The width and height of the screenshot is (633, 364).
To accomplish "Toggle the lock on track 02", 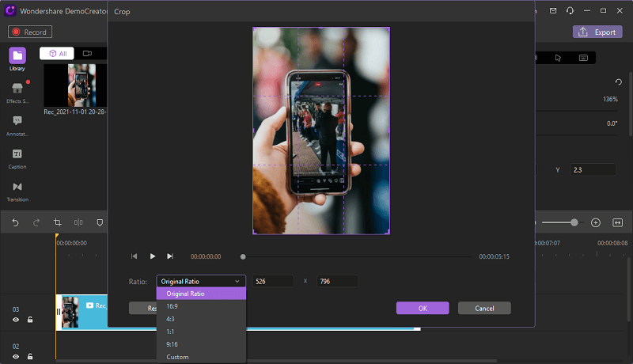I will [x=30, y=357].
